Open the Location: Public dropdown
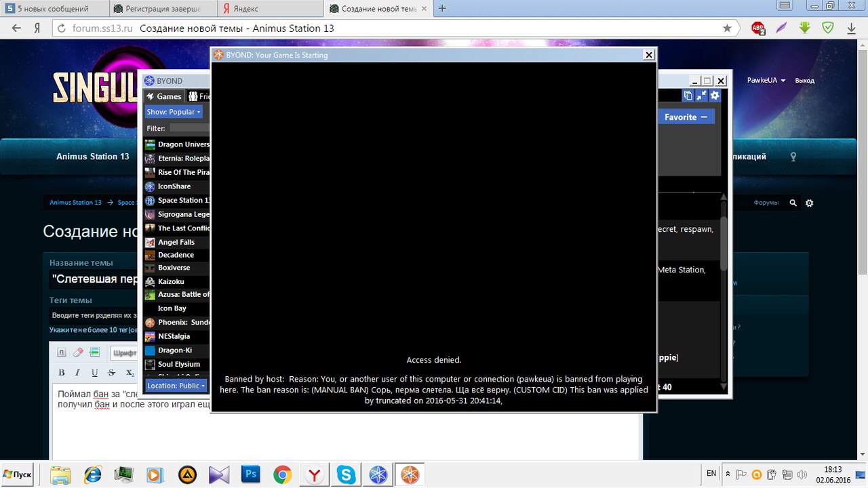 [x=176, y=386]
